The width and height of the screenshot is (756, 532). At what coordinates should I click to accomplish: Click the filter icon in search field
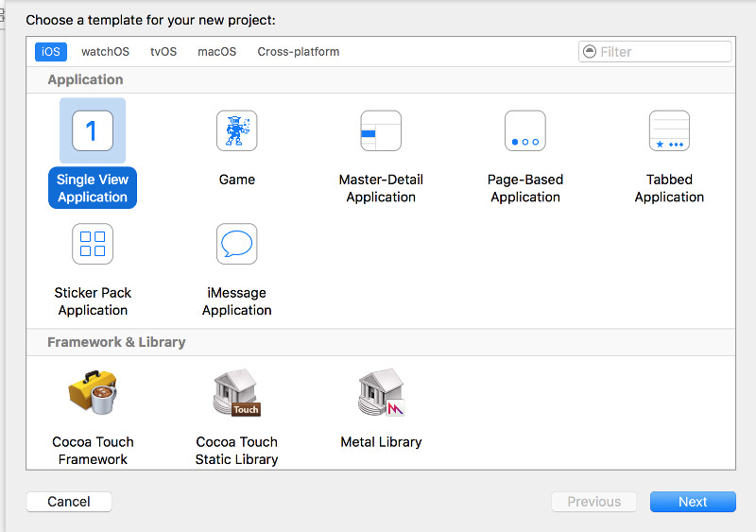click(591, 52)
